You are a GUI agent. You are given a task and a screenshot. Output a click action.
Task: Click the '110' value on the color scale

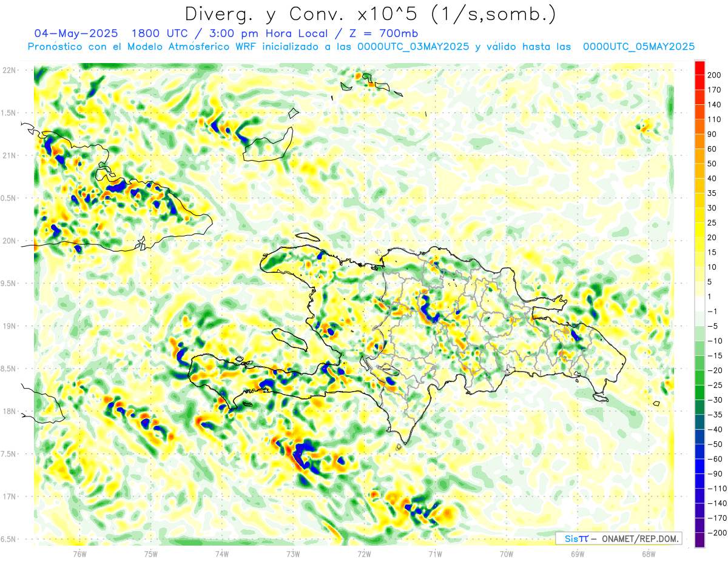715,119
